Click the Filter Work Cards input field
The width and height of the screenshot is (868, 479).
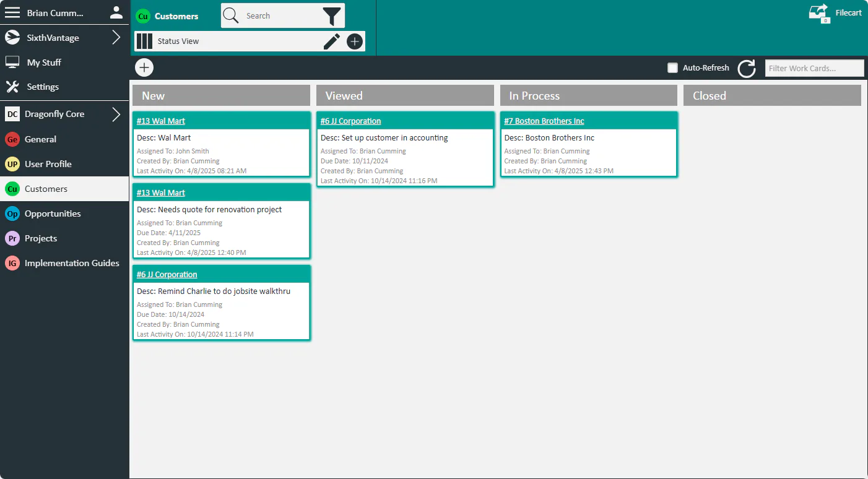coord(814,68)
